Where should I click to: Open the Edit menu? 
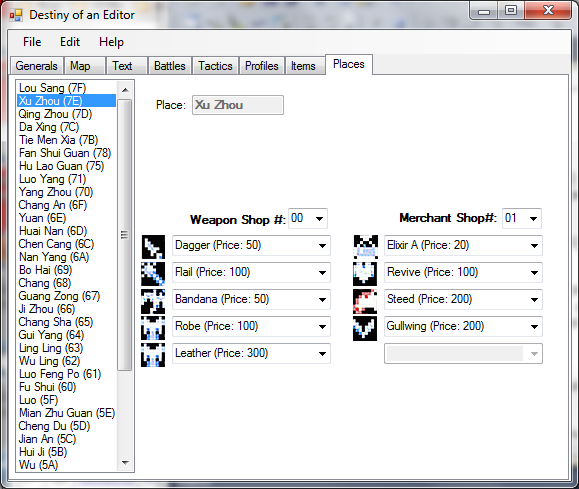70,42
